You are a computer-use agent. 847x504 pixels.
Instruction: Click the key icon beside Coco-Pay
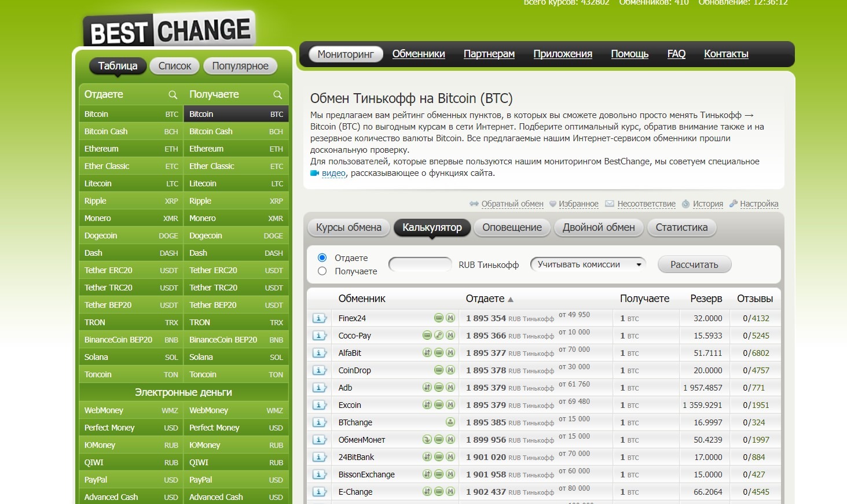coord(439,336)
